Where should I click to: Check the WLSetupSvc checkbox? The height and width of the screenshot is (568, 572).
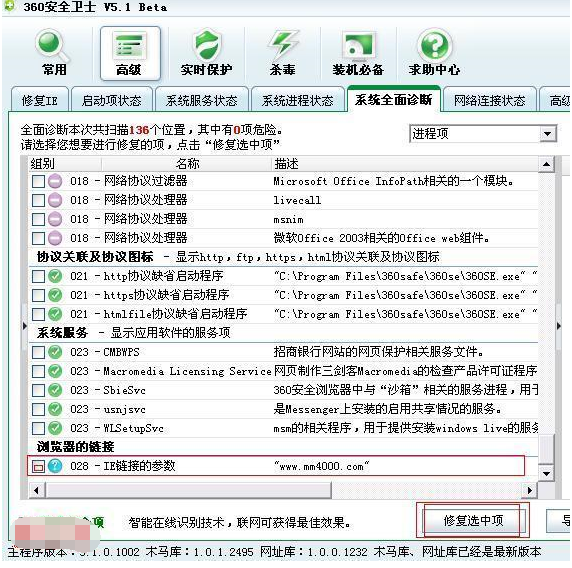(x=38, y=428)
